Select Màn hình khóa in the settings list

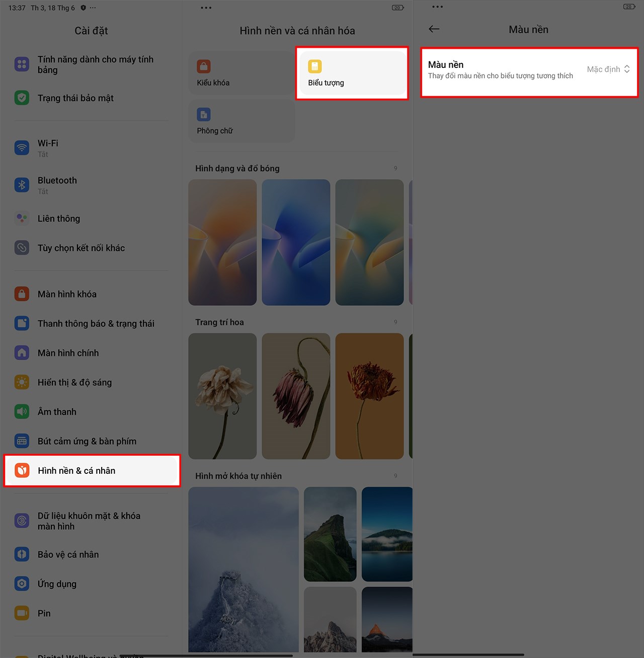pos(67,294)
